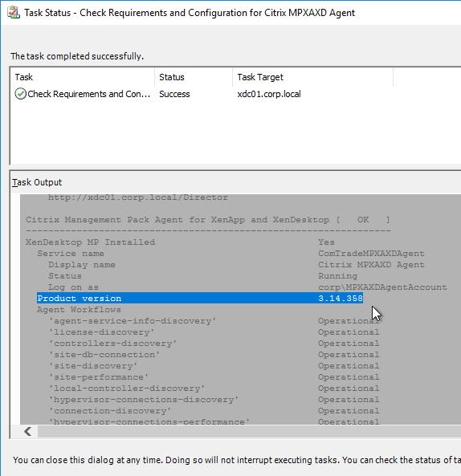Click the Agent Workflows line

click(79, 309)
